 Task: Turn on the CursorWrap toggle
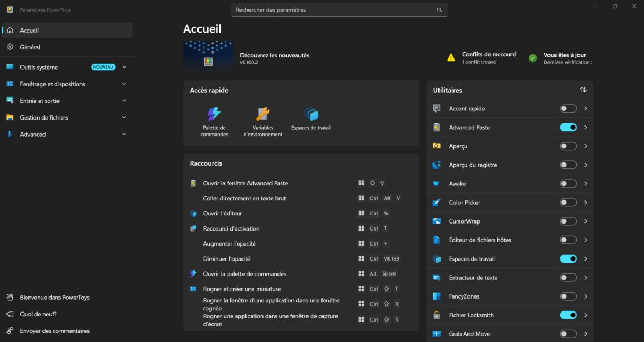(568, 221)
